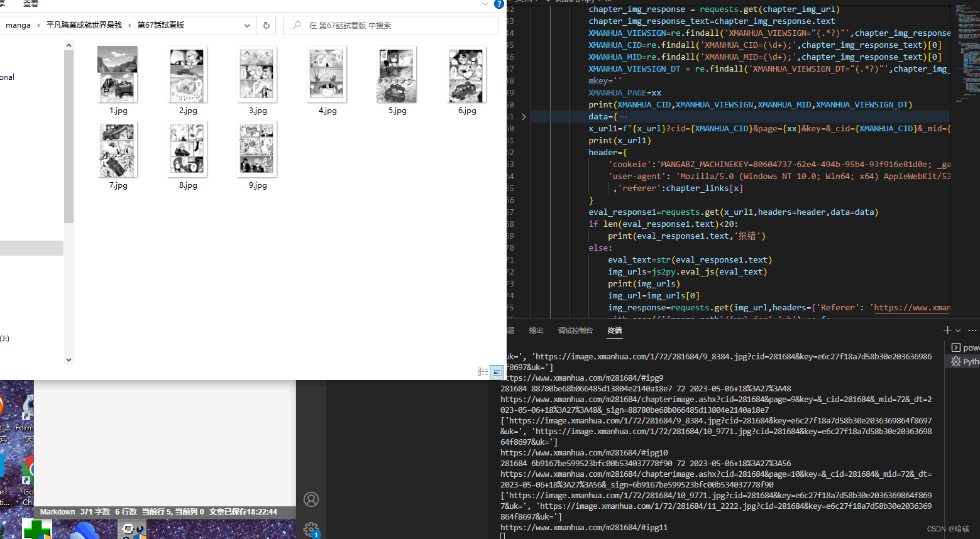Click Markdown label in editor status bar
Image resolution: width=980 pixels, height=539 pixels.
57,512
